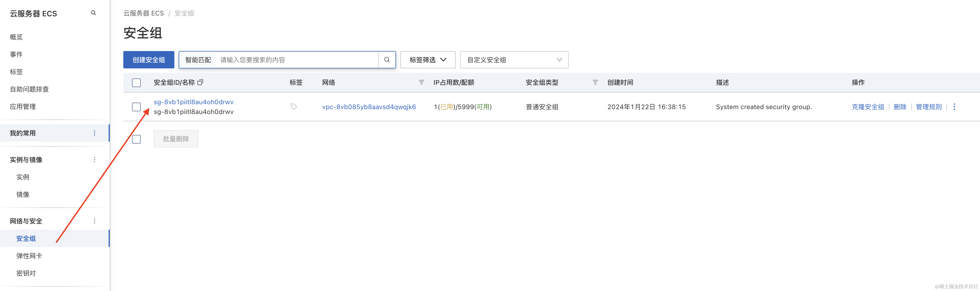Click the kebab icon next to 我的常用

(x=94, y=133)
